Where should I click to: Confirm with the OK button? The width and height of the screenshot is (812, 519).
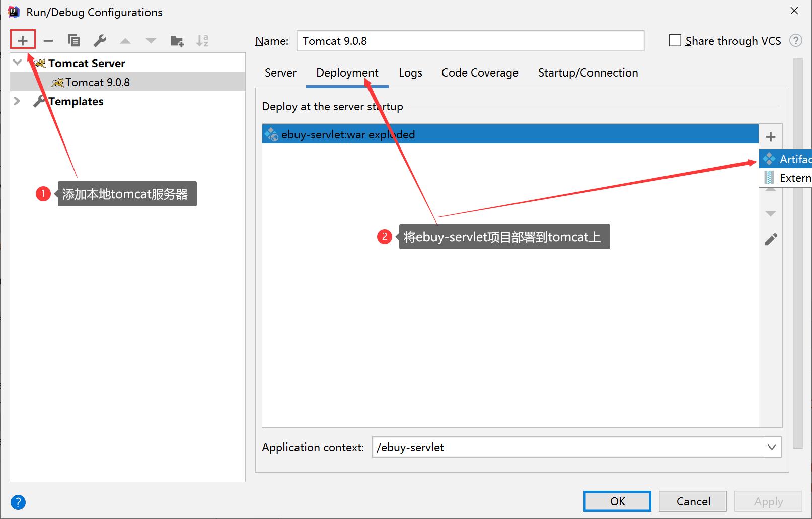(x=617, y=501)
